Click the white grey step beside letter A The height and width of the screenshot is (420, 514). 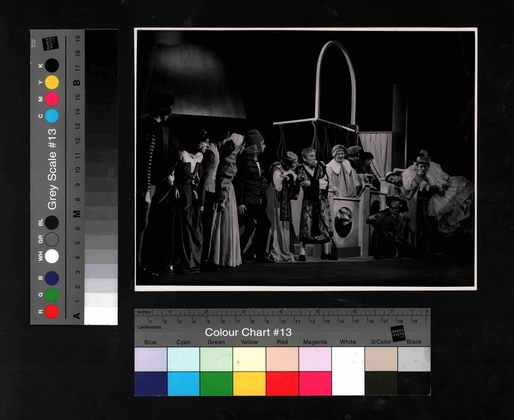pos(101,315)
